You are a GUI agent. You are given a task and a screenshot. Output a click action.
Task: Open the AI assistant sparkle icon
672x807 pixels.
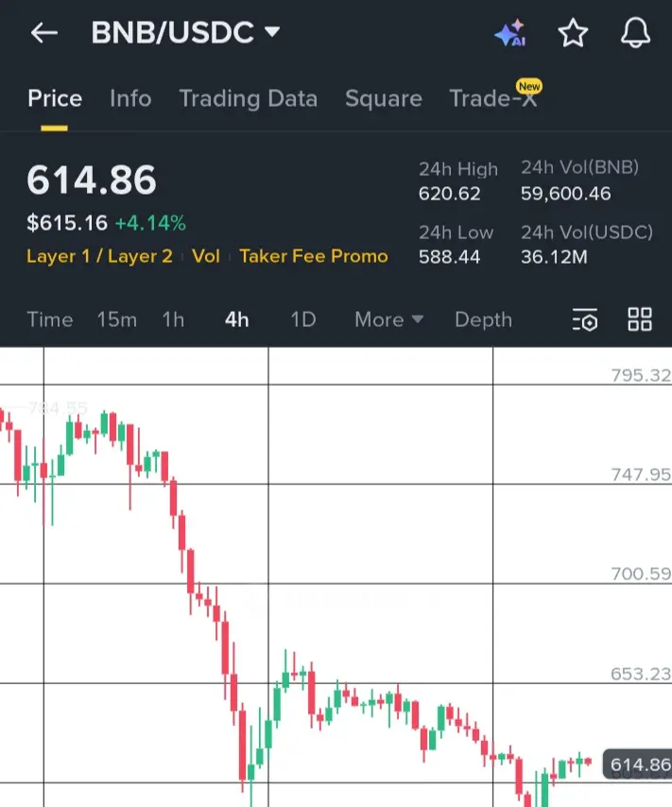coord(510,35)
